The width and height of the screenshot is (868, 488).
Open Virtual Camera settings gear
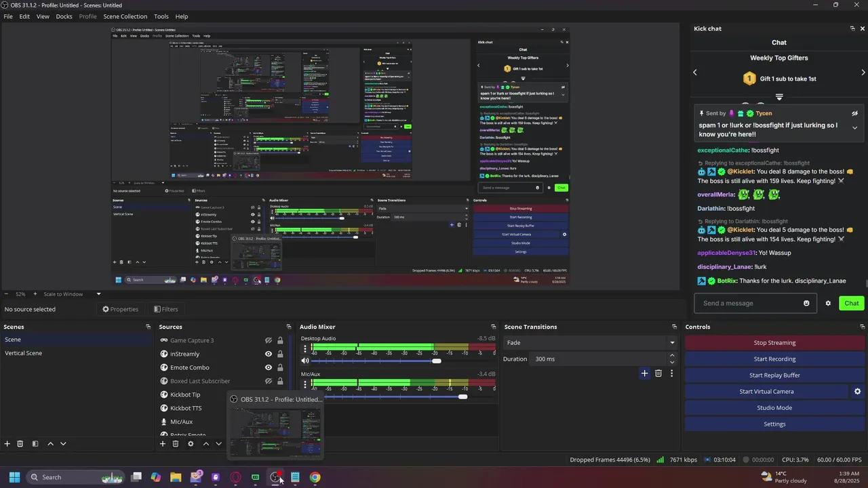point(857,392)
